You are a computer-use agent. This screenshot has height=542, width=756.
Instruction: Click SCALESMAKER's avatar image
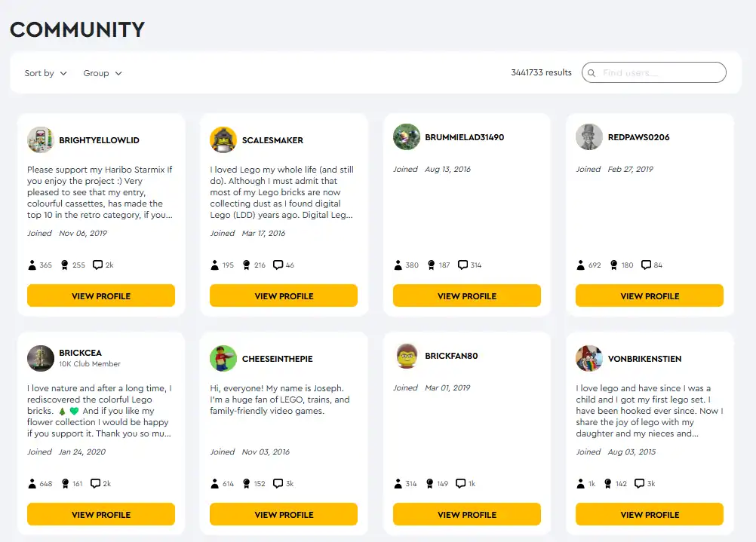tap(223, 139)
